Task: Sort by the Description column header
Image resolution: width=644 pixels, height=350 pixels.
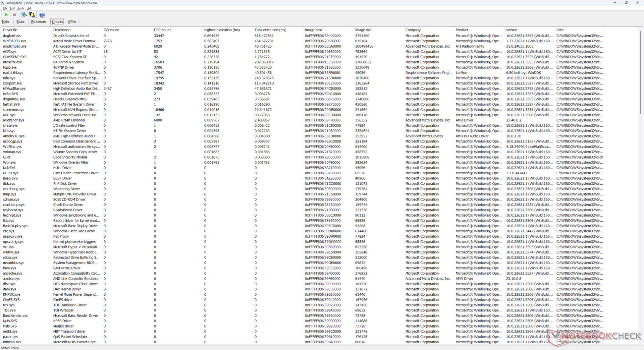Action: pyautogui.click(x=76, y=30)
